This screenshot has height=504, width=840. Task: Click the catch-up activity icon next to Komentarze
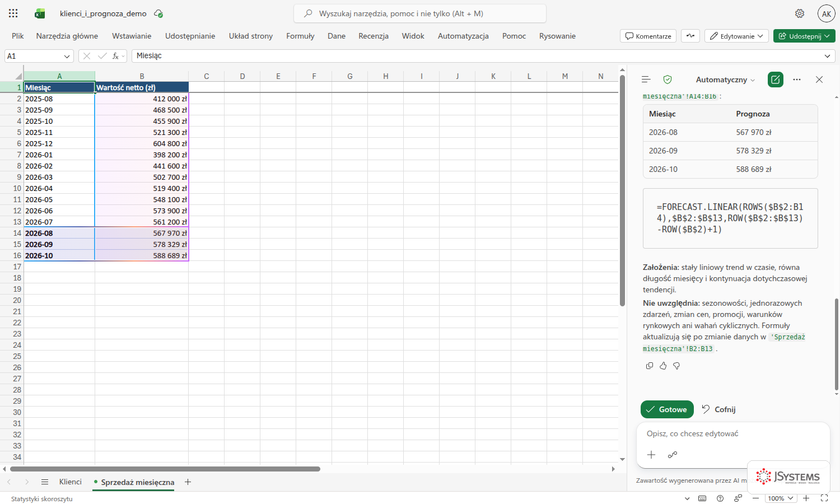[690, 36]
